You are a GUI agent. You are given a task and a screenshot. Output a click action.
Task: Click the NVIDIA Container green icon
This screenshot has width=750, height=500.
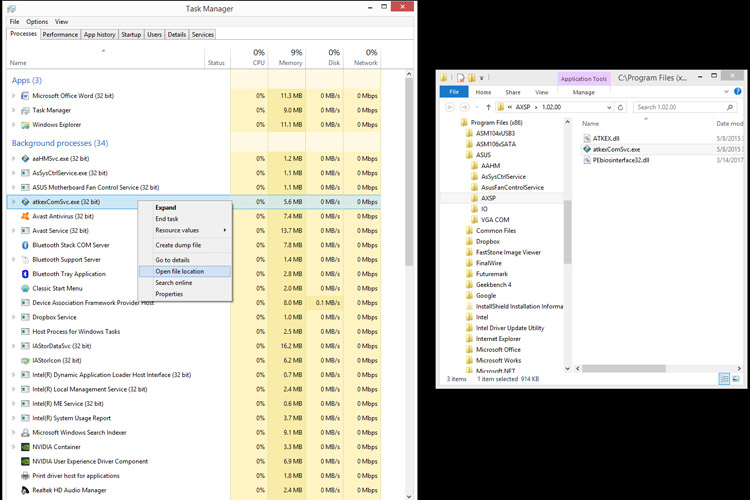[25, 447]
